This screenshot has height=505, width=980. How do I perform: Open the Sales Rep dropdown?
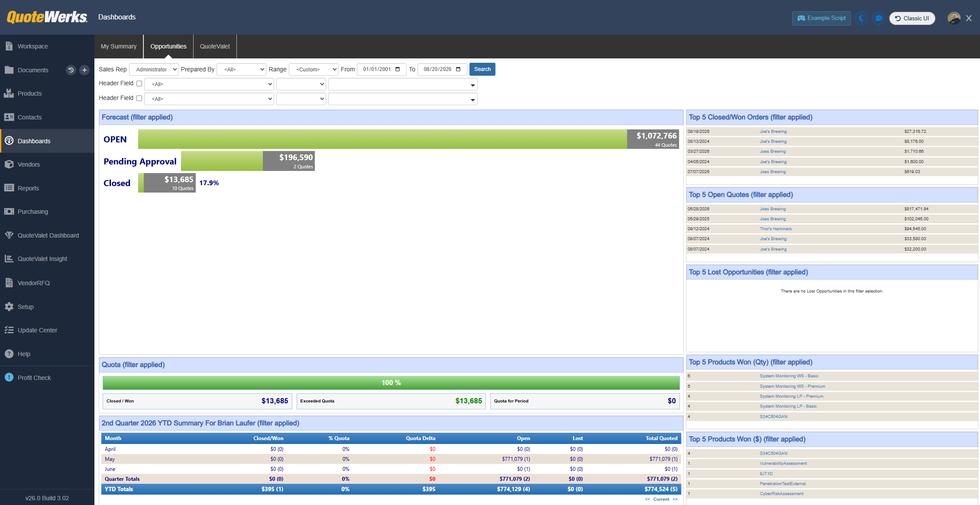coord(154,69)
